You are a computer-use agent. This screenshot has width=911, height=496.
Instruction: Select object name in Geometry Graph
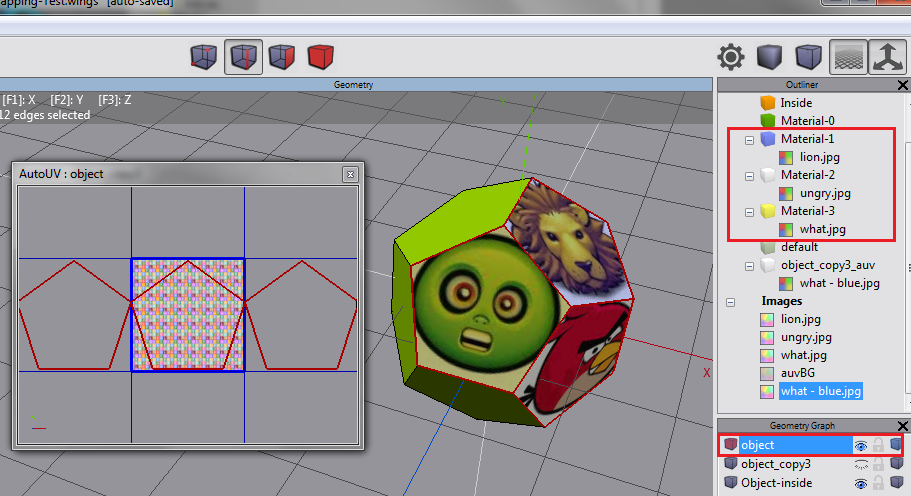click(758, 445)
